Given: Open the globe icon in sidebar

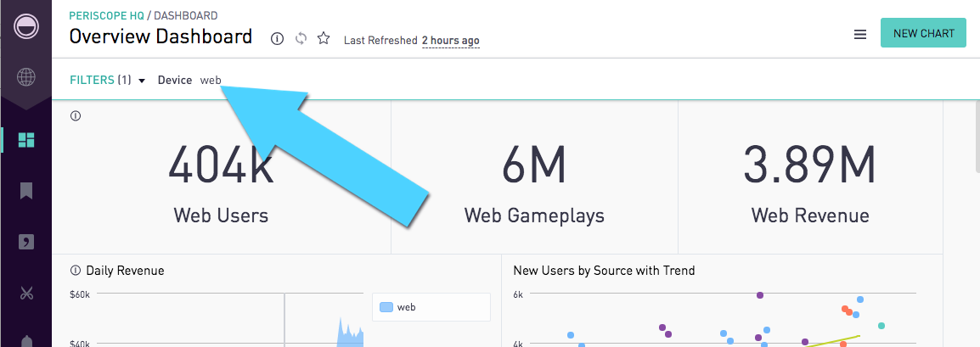Looking at the screenshot, I should [x=26, y=77].
